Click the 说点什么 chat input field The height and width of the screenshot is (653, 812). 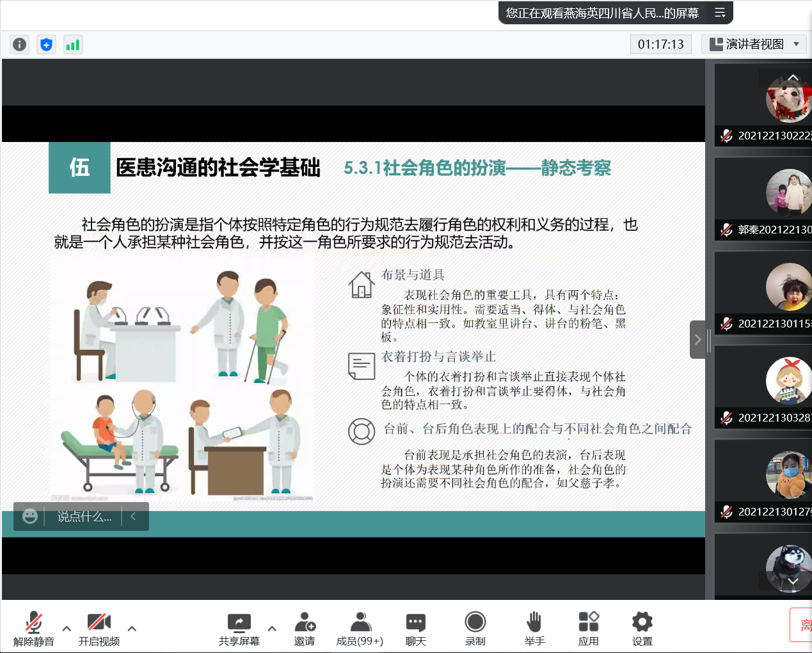tap(83, 517)
